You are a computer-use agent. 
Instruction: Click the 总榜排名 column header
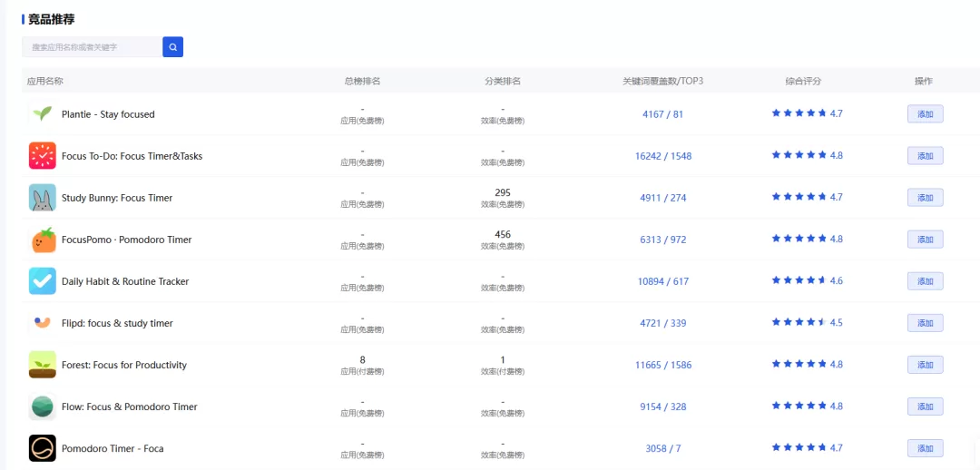click(362, 82)
